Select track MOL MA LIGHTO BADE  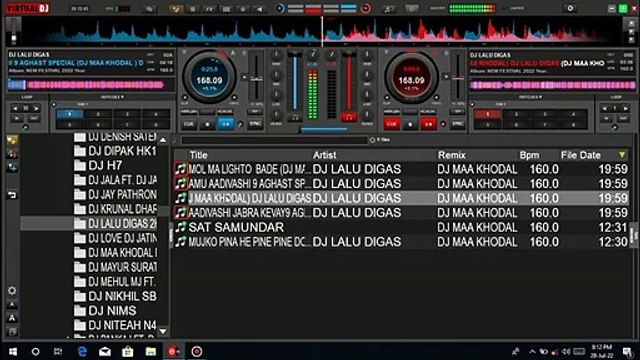(x=401, y=169)
